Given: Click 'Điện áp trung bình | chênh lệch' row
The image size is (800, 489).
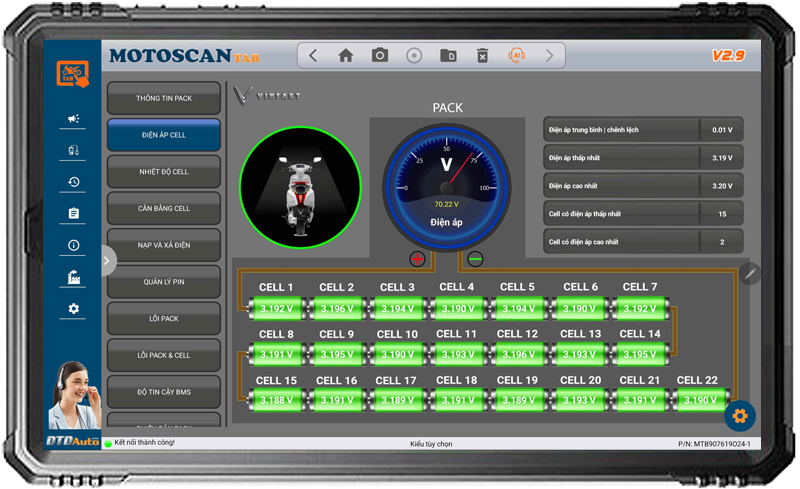Looking at the screenshot, I should pos(643,130).
